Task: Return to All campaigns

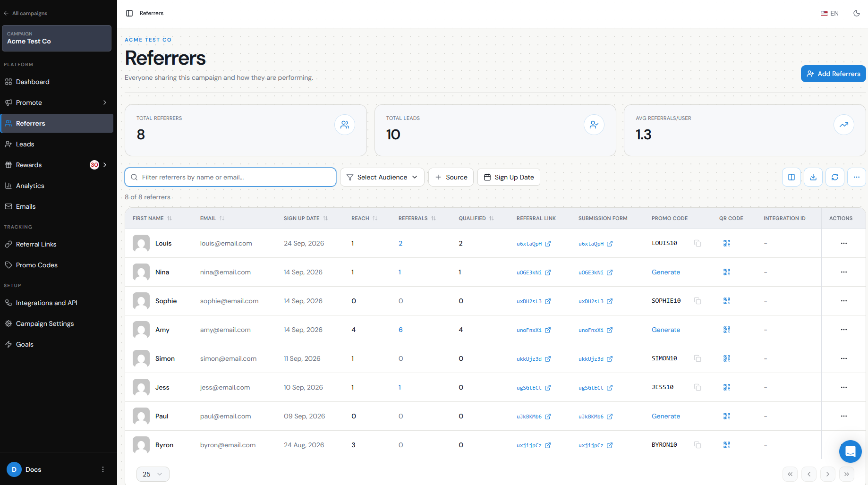Action: pyautogui.click(x=26, y=13)
